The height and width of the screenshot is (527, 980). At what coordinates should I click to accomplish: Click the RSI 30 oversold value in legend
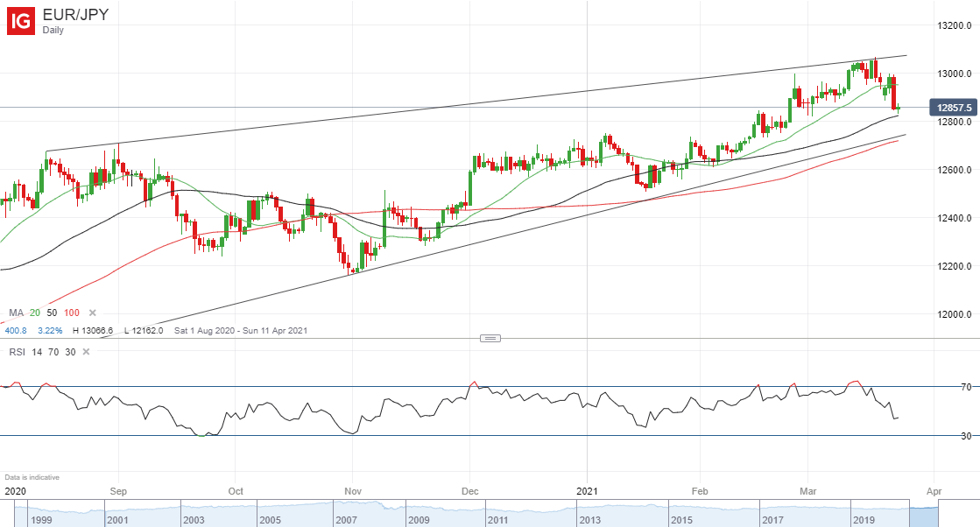[x=70, y=352]
